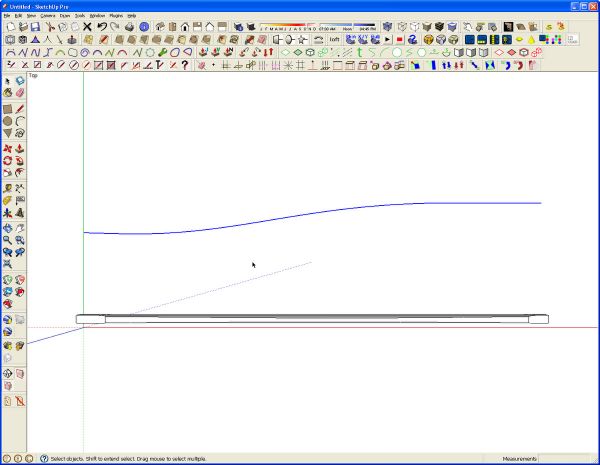
Task: Switch to Iso view icon
Action: click(160, 27)
